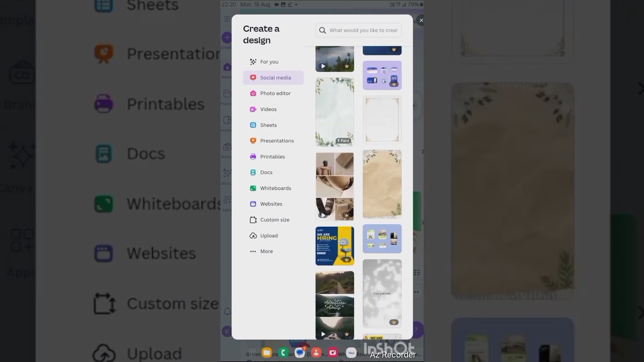Click the Photo editor camera icon
Image resolution: width=644 pixels, height=362 pixels.
click(253, 94)
